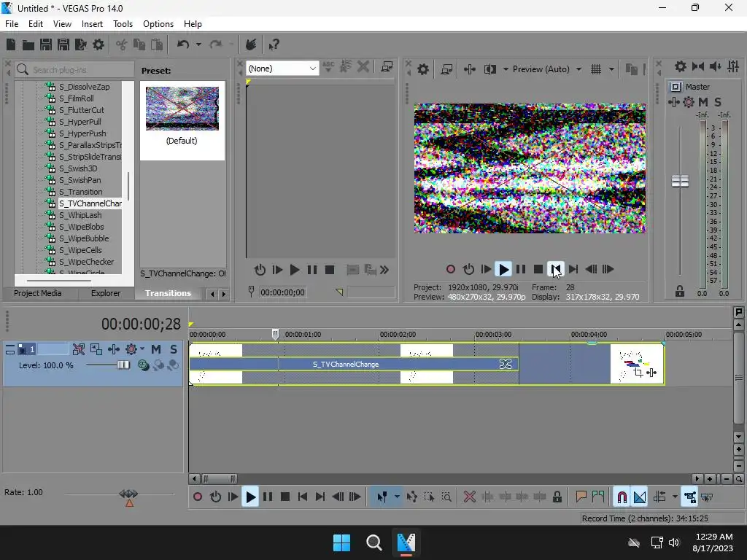Solo video track 1 with S button
Image resolution: width=747 pixels, height=560 pixels.
[174, 349]
